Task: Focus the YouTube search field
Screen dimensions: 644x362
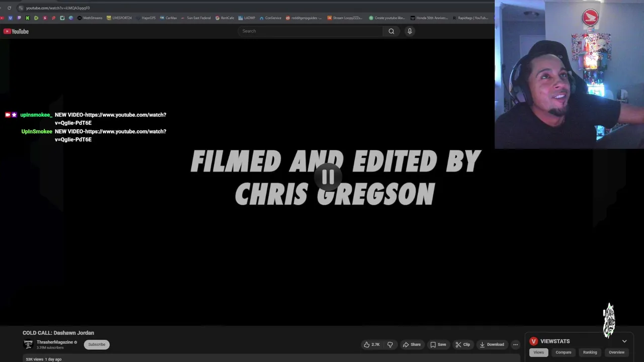Action: coord(310,31)
